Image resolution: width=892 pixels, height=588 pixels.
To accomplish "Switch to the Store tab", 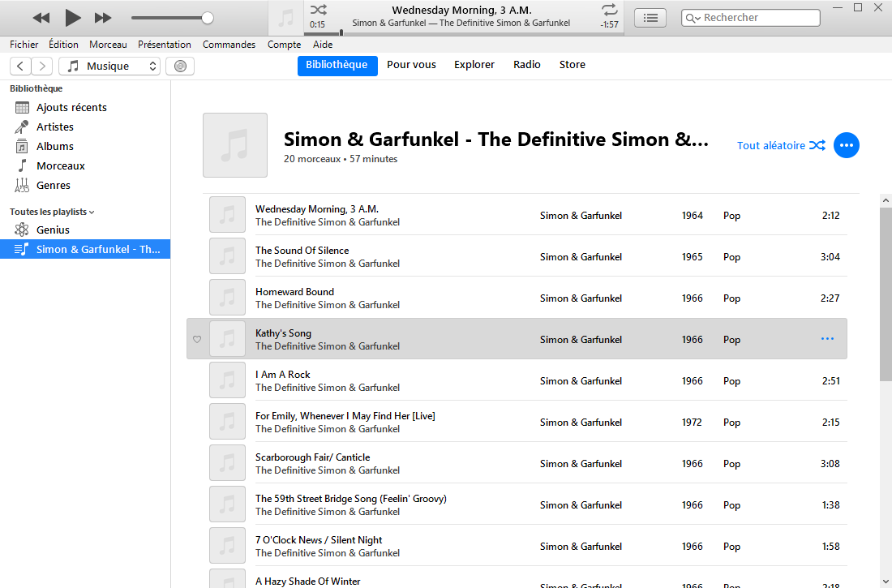I will 573,65.
